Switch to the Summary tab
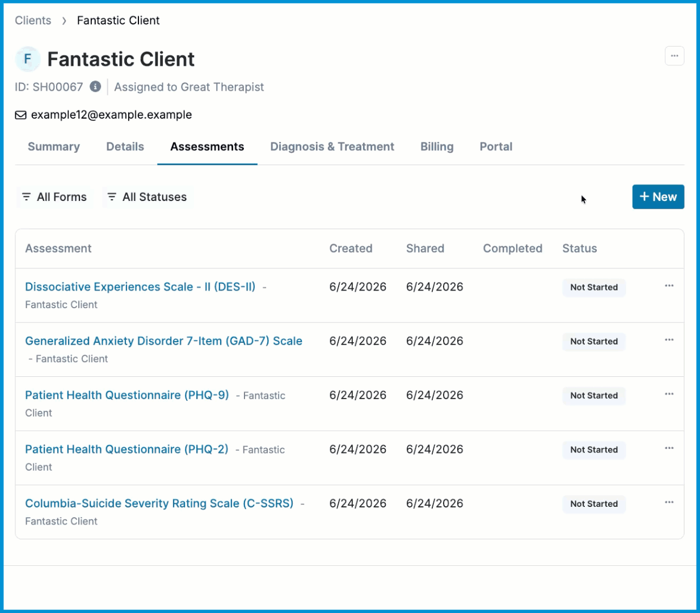 pos(54,146)
